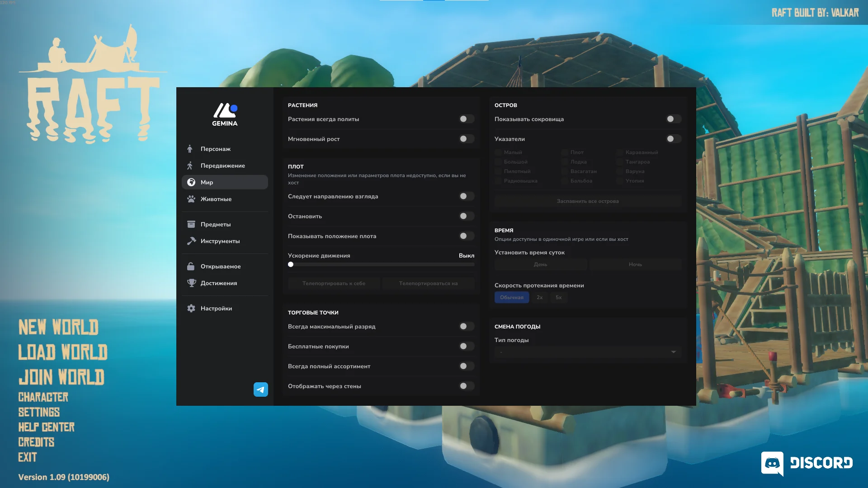
Task: Toggle Показывать сокровища switch
Action: [x=674, y=119]
